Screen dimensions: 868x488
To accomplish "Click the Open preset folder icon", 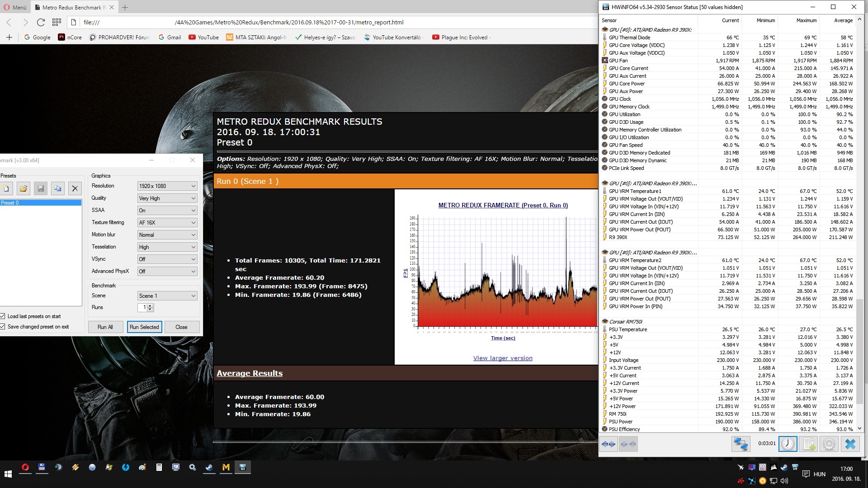I will pos(24,188).
